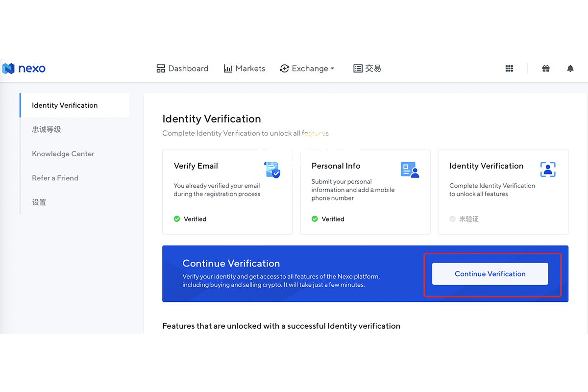Click the Personal Info card icon
Screen dimensions: 588x392
click(x=410, y=170)
